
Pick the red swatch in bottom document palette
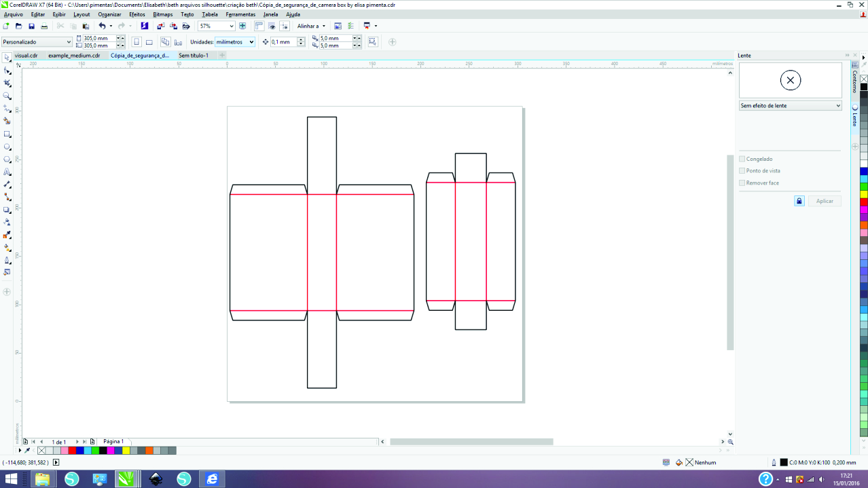(72, 451)
